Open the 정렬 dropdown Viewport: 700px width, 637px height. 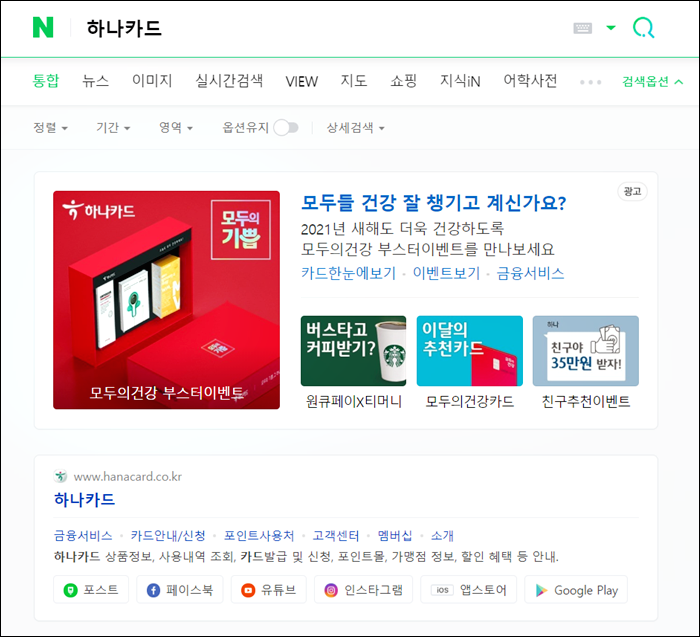pyautogui.click(x=50, y=128)
